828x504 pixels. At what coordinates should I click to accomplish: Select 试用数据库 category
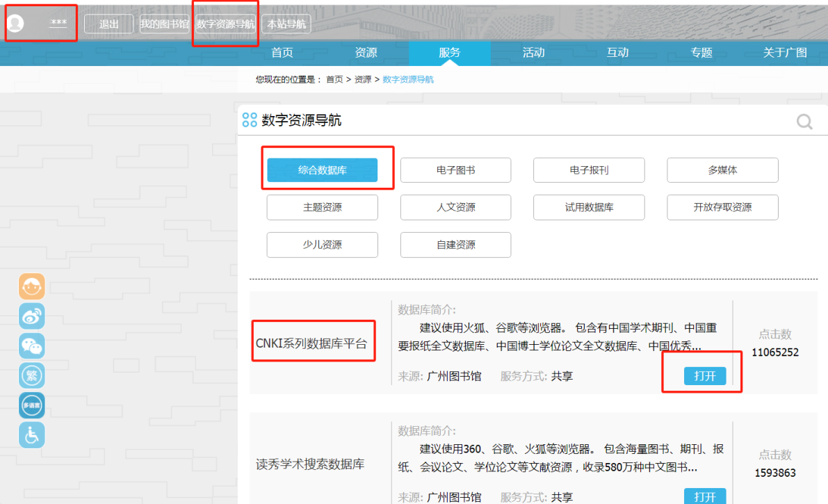coord(589,207)
